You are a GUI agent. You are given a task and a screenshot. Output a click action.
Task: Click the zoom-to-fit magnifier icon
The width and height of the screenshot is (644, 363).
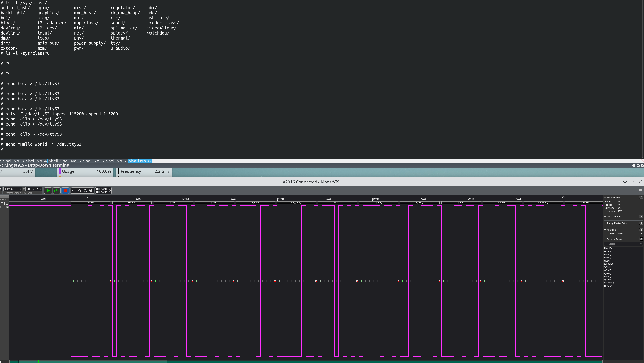tap(80, 191)
